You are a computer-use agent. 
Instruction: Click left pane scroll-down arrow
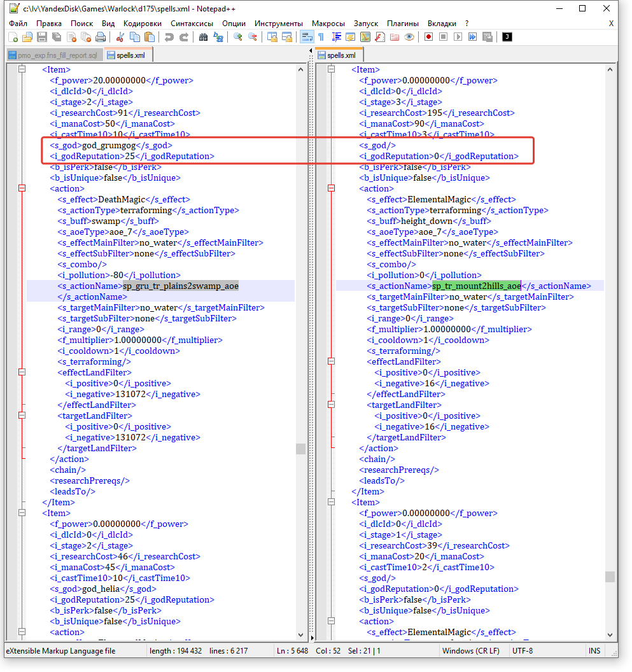300,635
